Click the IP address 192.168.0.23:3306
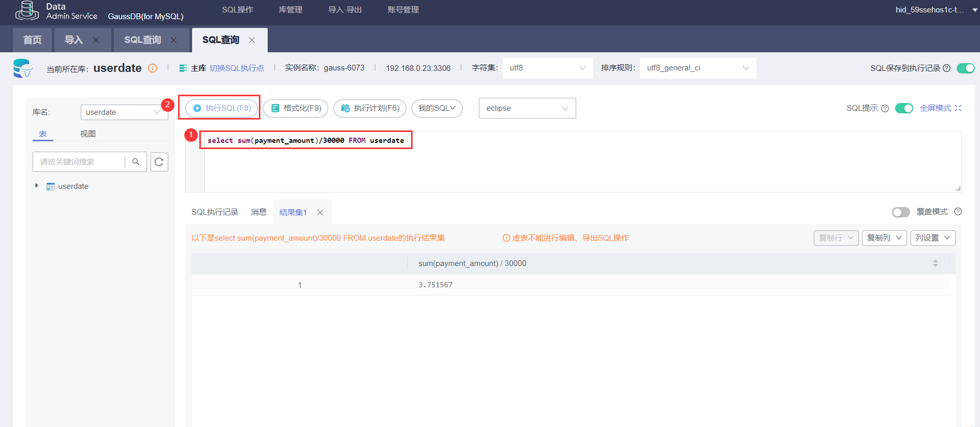Viewport: 980px width, 427px height. (418, 68)
